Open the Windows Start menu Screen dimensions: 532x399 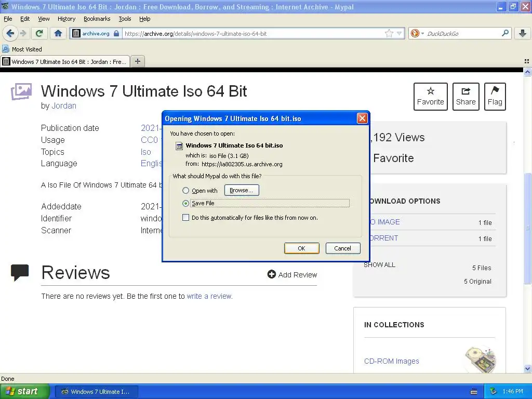click(x=25, y=391)
